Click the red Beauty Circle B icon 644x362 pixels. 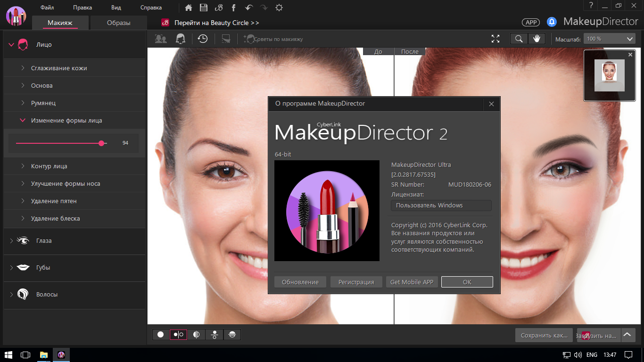click(165, 22)
